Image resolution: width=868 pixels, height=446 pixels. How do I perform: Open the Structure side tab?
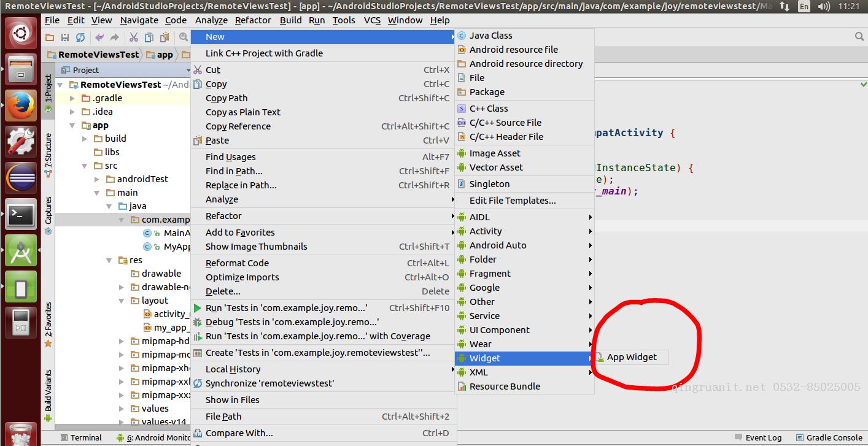coord(48,156)
